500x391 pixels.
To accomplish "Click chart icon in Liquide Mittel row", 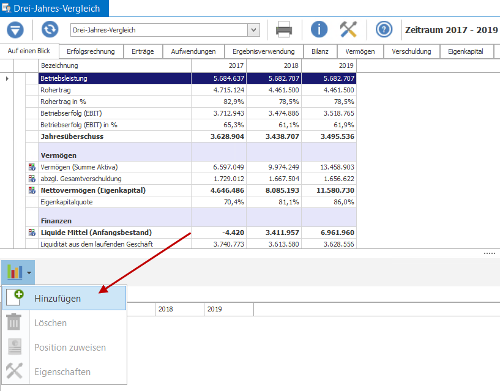I will [x=32, y=232].
